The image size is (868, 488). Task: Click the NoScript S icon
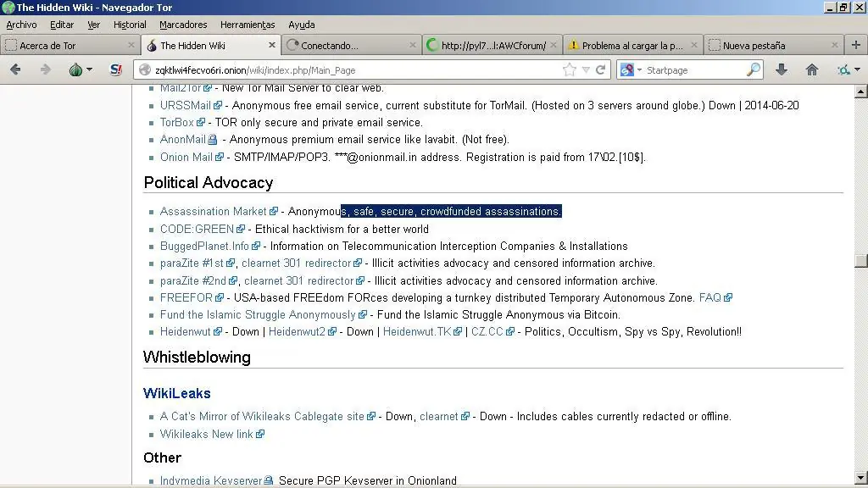pyautogui.click(x=115, y=69)
